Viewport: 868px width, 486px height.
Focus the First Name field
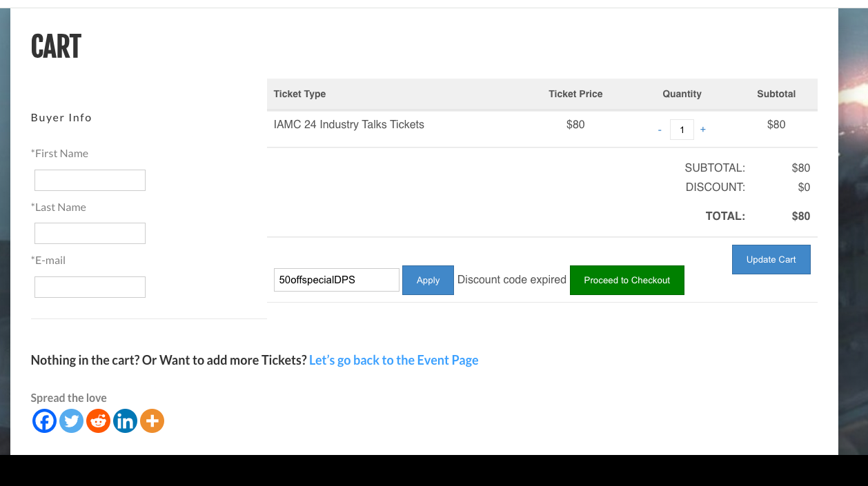(x=90, y=180)
